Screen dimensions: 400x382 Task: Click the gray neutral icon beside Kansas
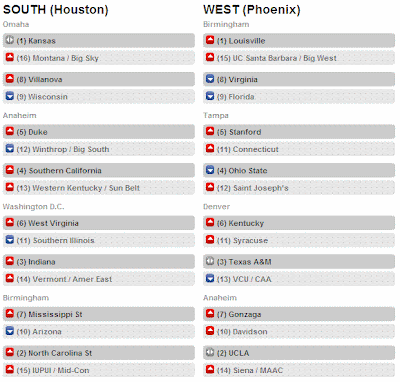(10, 40)
